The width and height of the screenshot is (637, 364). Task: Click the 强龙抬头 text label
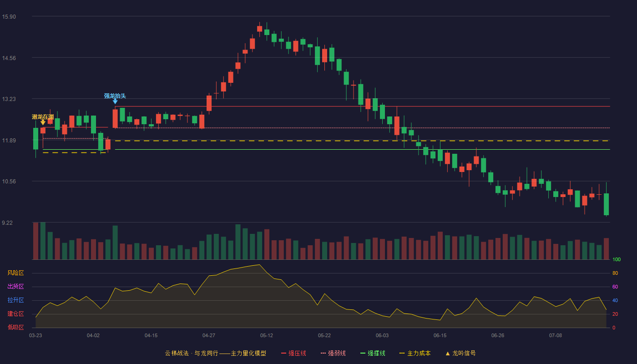point(115,96)
